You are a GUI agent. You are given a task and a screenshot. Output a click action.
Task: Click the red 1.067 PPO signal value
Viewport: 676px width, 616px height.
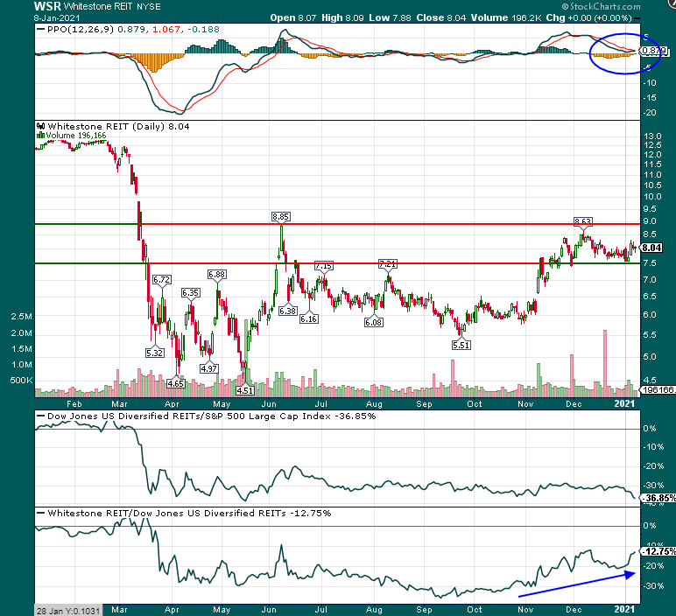(166, 30)
